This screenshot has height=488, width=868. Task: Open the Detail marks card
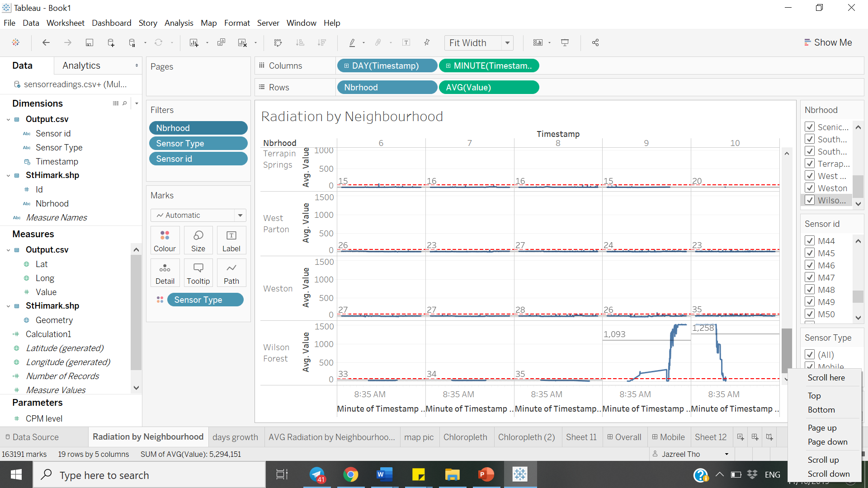(165, 273)
